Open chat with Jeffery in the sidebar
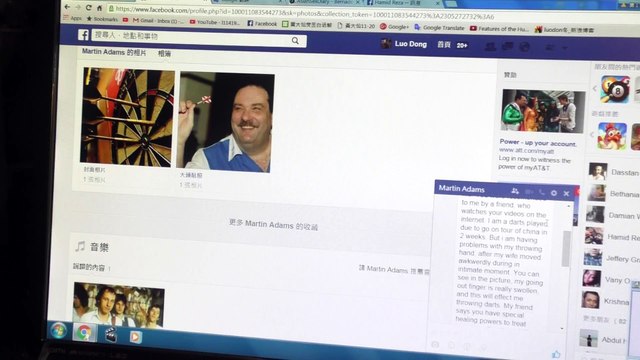Image resolution: width=640 pixels, height=360 pixels. (611, 258)
